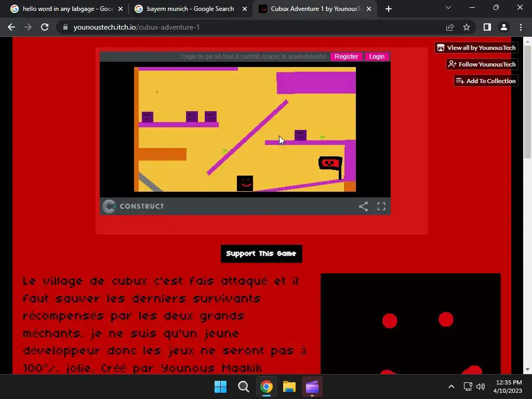Image resolution: width=532 pixels, height=399 pixels.
Task: Open Windows taskbar search
Action: tap(243, 387)
